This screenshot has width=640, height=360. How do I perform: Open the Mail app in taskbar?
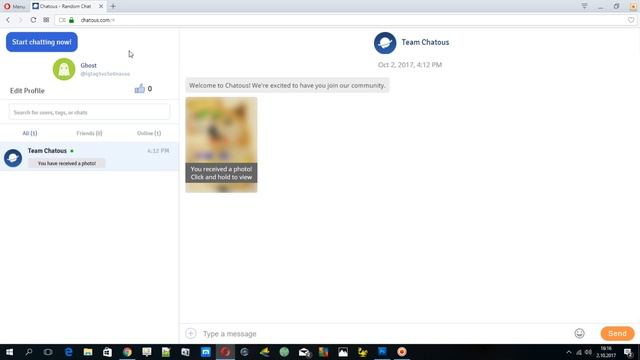(304, 352)
